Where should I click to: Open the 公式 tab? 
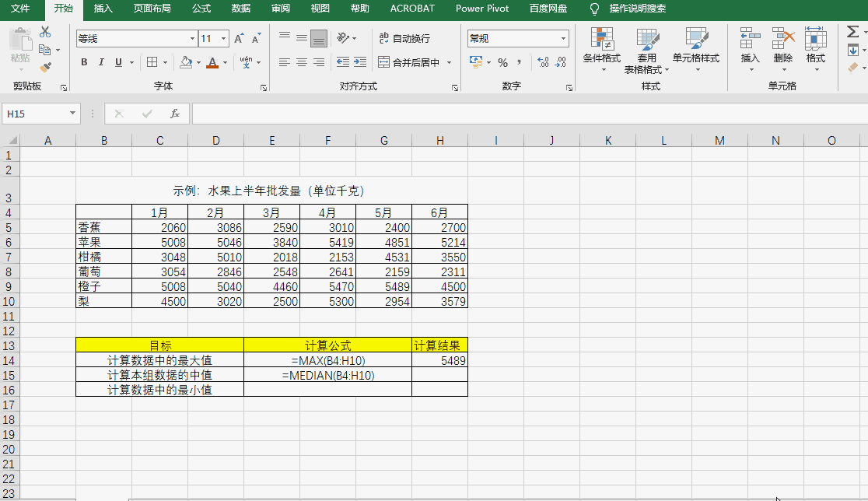(201, 9)
